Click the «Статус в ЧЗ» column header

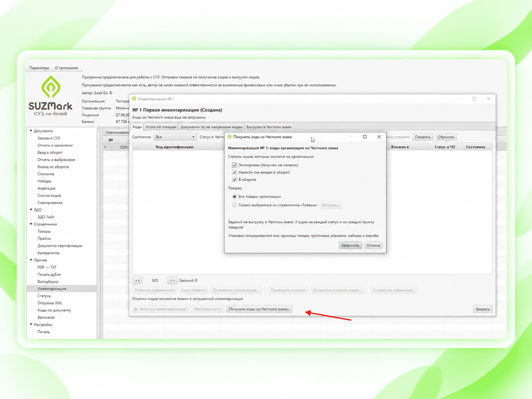click(x=445, y=147)
